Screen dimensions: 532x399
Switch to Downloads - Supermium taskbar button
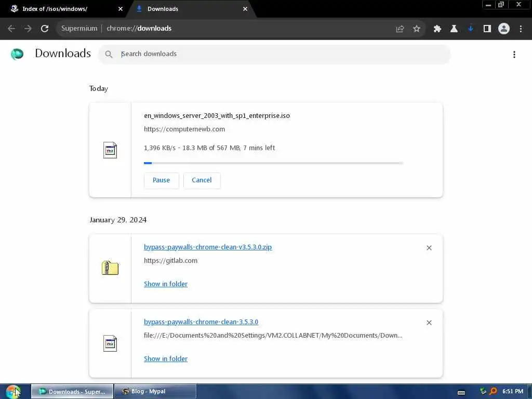72,392
